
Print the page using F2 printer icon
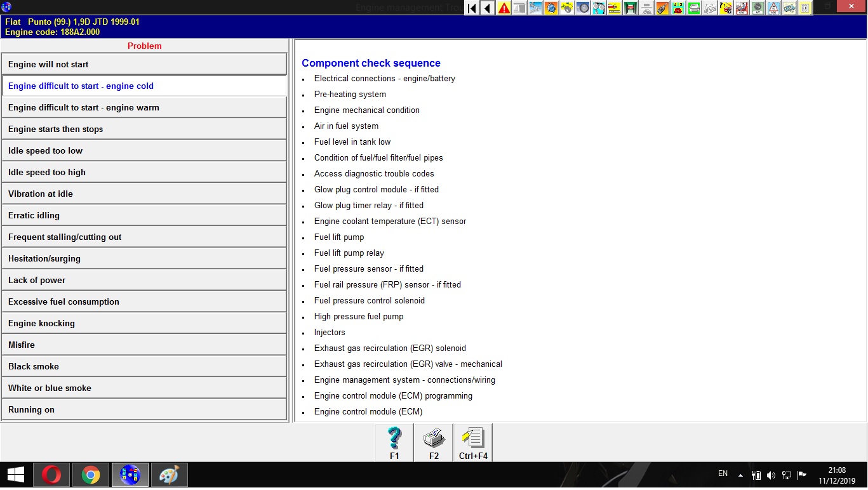[x=434, y=442]
